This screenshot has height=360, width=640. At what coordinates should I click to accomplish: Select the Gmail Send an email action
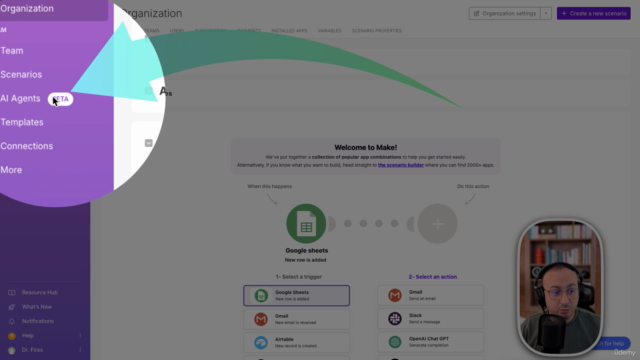coord(431,295)
